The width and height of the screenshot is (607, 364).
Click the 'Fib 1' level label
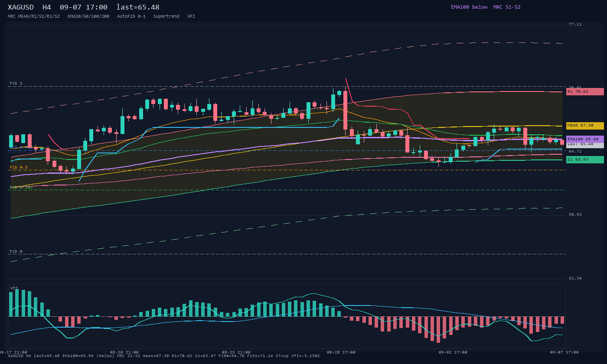tap(16, 83)
